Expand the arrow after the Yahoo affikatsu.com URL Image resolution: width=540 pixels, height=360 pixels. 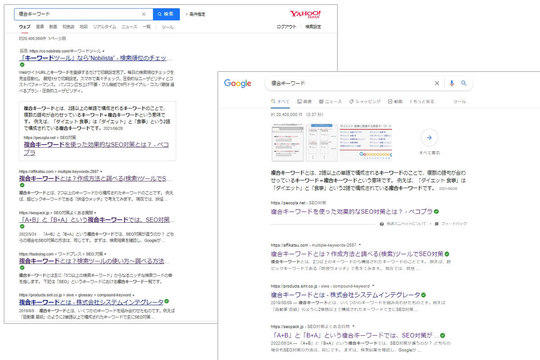101,172
